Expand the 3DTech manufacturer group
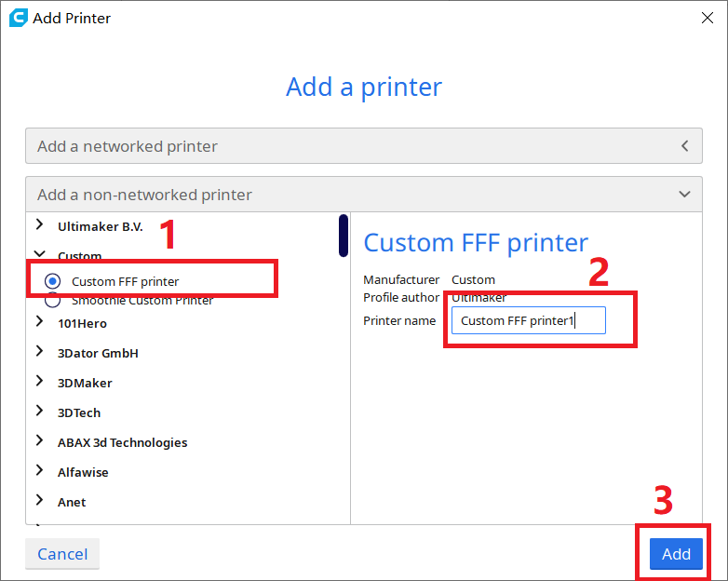 40,411
